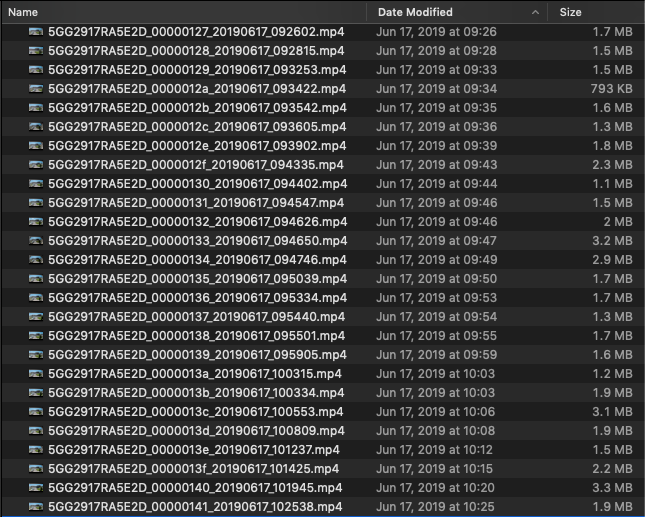Image resolution: width=645 pixels, height=517 pixels.
Task: Select file name 5GG2917RA5E2D_0000012a_20190617_093422.mp4
Action: [197, 88]
